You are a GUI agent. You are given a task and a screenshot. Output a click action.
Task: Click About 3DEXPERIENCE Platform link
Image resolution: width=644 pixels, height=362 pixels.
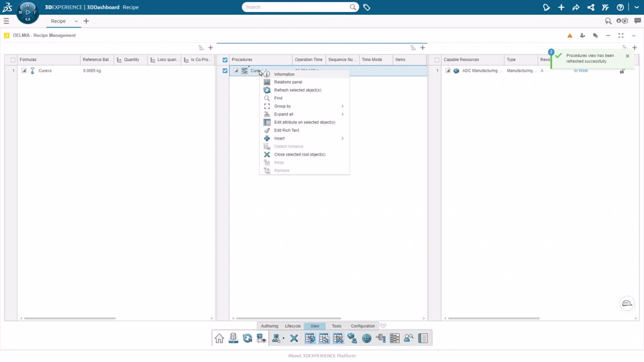tap(322, 356)
